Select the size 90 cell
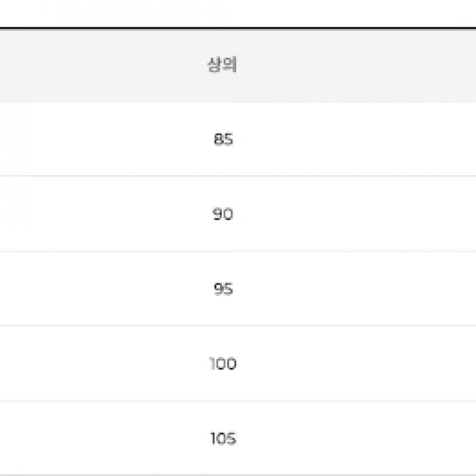 click(223, 214)
